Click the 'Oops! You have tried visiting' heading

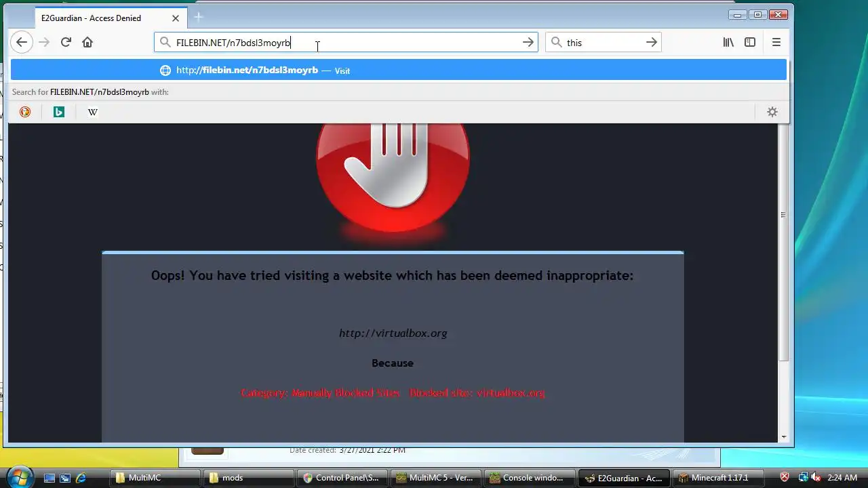392,275
